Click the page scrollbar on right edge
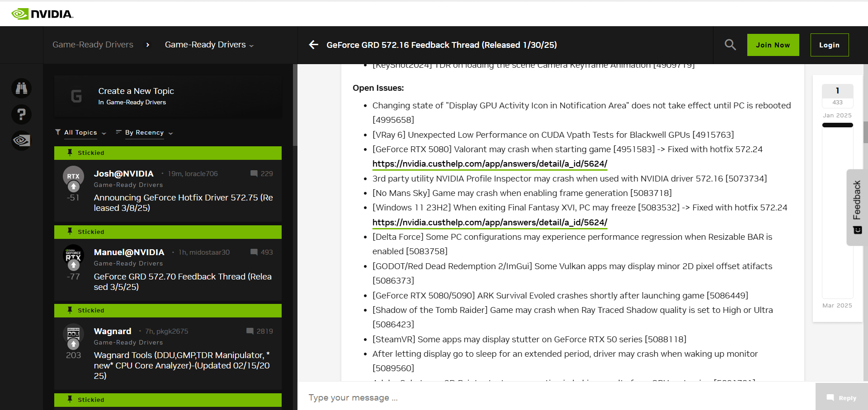Image resolution: width=868 pixels, height=410 pixels. click(866, 132)
